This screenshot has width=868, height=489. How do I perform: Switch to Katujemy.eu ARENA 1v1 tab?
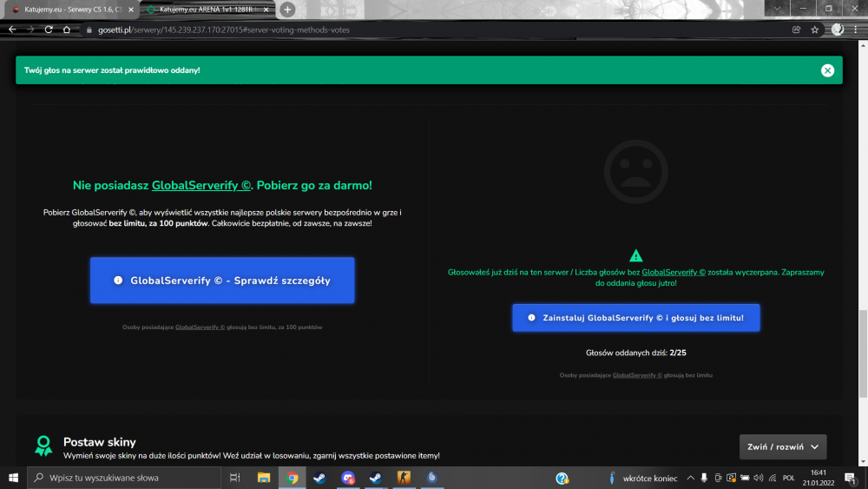coord(206,10)
